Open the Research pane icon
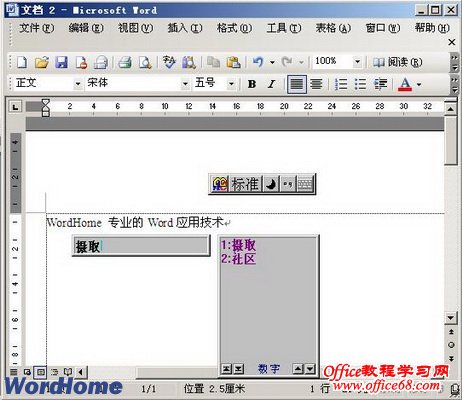The height and width of the screenshot is (400, 462). (189, 62)
